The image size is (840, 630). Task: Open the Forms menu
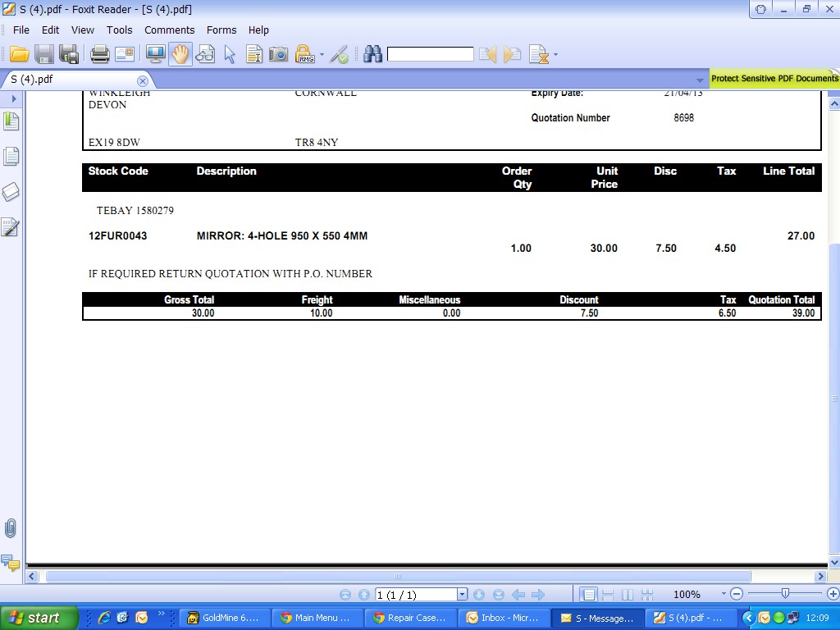(x=221, y=30)
